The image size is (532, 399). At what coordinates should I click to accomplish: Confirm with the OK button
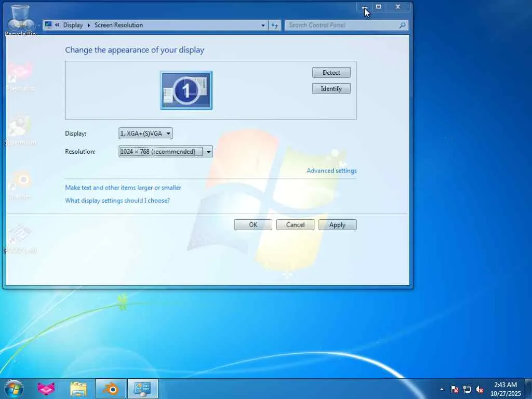[x=253, y=224]
